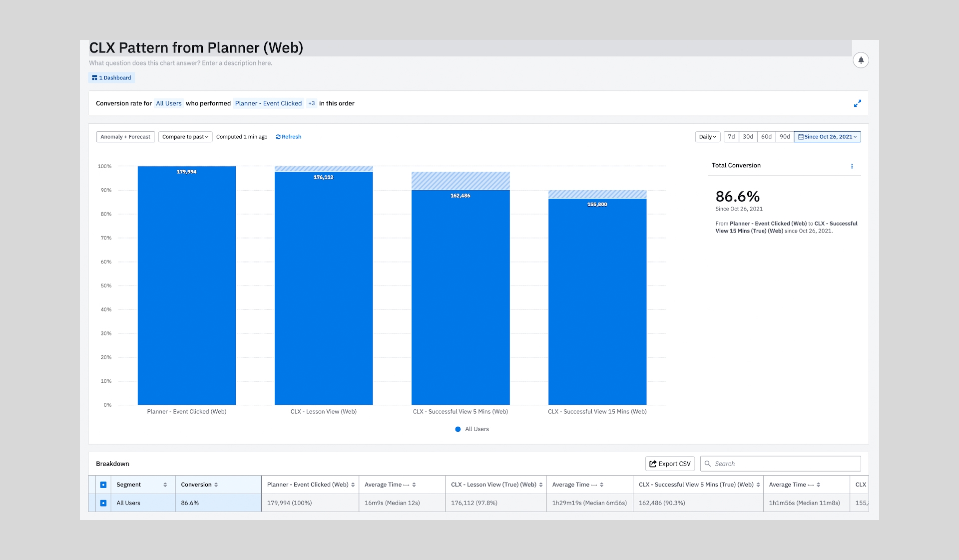Open Total Conversion three-dot menu
The height and width of the screenshot is (560, 959).
(852, 166)
